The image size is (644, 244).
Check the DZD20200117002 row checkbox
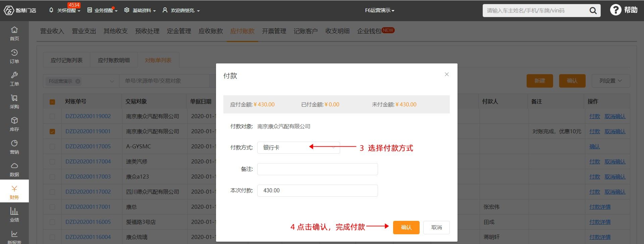[x=52, y=192]
